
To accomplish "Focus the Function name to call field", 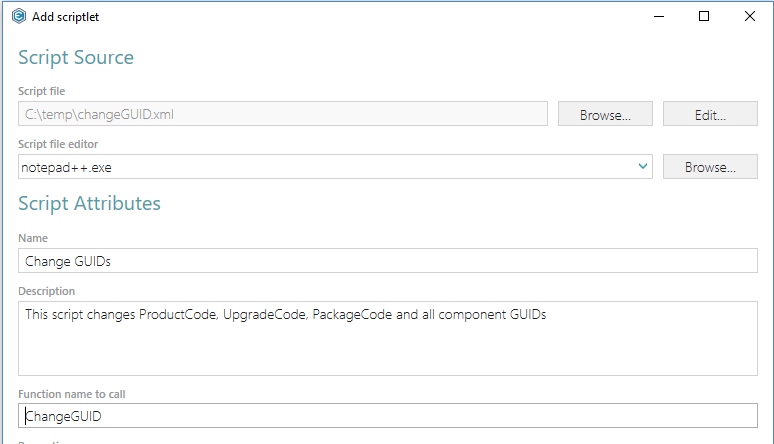I will coord(387,415).
